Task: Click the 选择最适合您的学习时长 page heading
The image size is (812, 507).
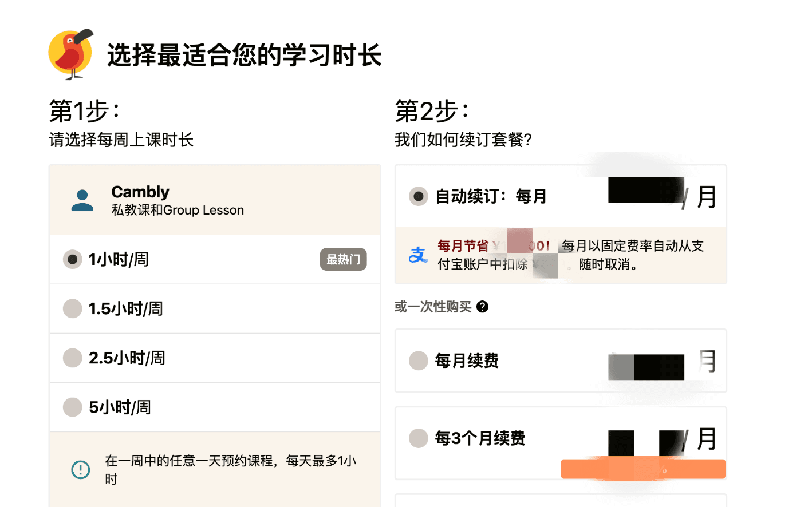Action: point(244,55)
